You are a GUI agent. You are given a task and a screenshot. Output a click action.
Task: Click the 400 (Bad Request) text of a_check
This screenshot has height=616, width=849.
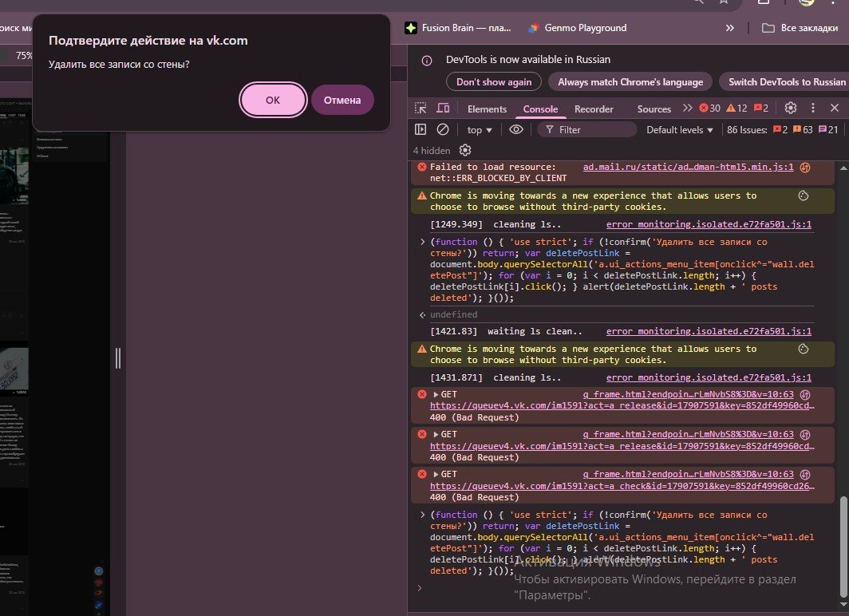[x=474, y=497]
